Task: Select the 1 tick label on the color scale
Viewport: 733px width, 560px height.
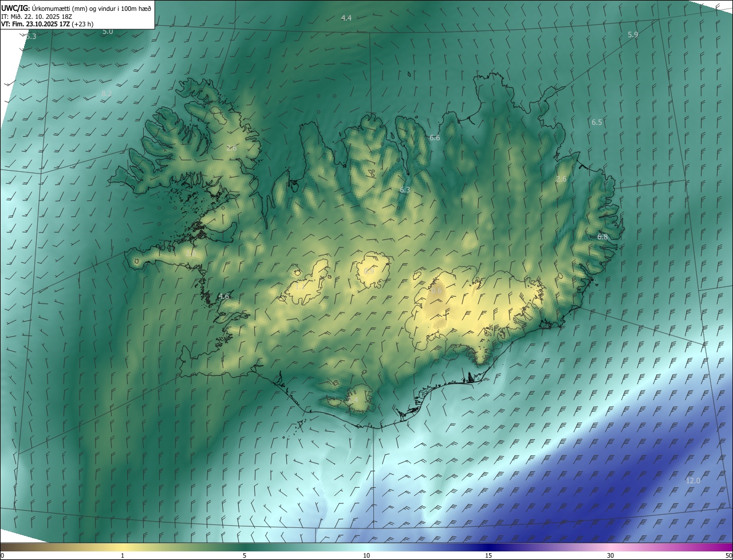Action: point(123,555)
